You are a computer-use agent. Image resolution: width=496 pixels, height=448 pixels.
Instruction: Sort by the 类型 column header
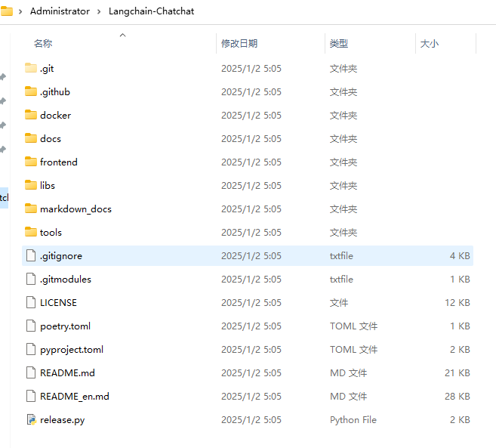[x=339, y=43]
